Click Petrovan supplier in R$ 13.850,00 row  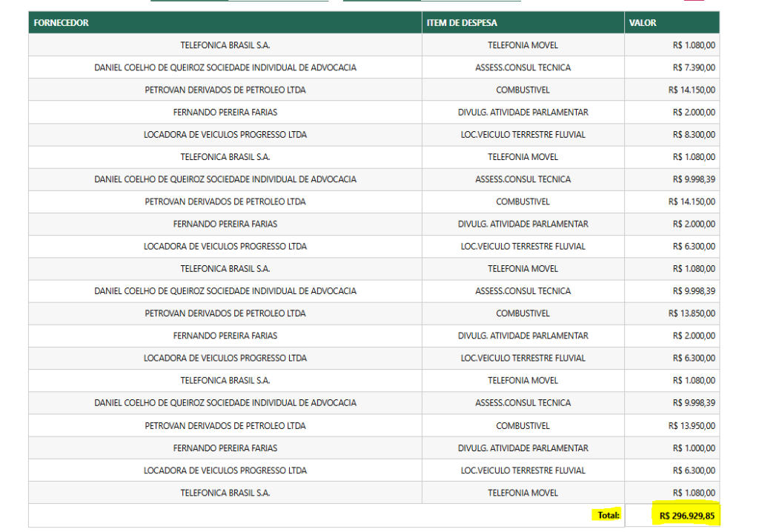coord(225,313)
